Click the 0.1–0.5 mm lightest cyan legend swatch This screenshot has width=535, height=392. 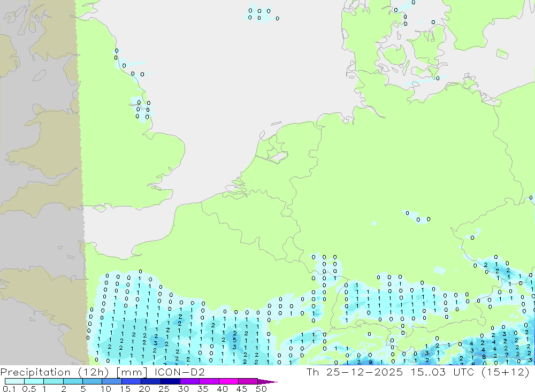14,381
